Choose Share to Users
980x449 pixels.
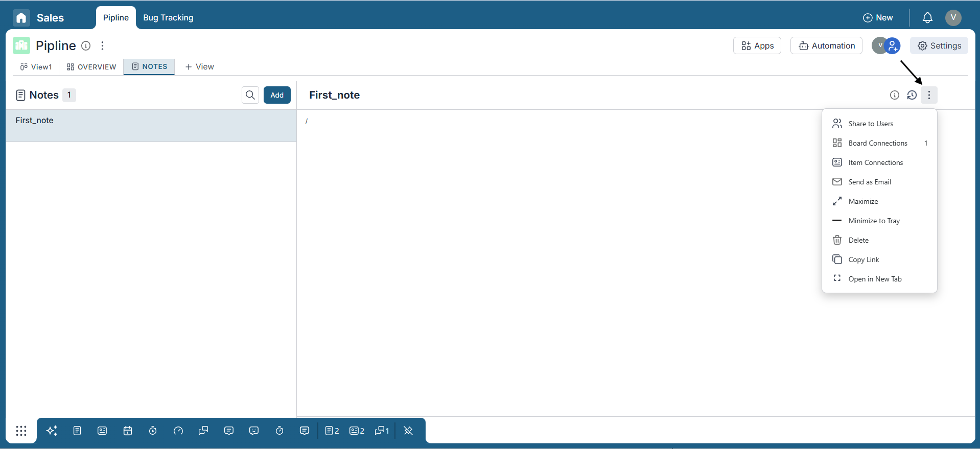tap(879, 124)
